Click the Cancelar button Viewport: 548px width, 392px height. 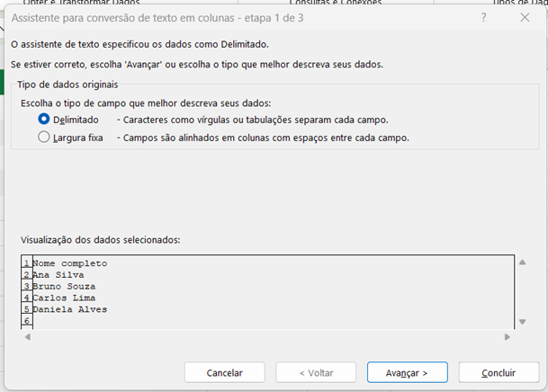point(225,372)
